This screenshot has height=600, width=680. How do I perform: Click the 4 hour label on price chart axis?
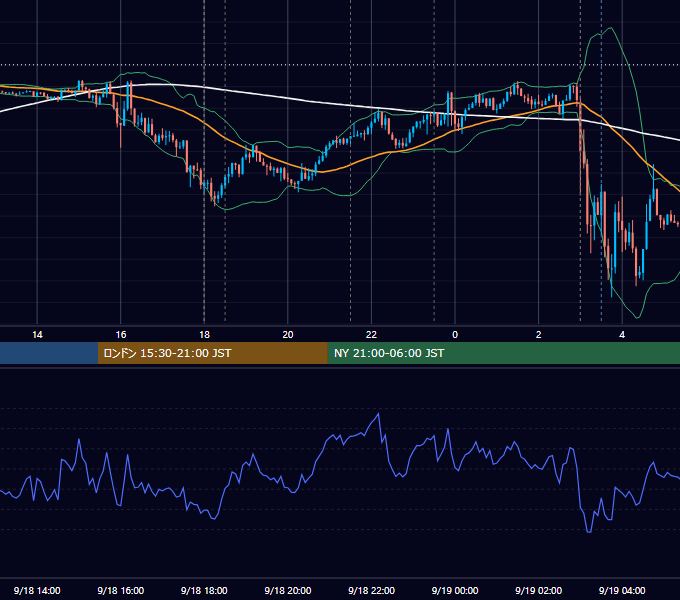coord(622,335)
